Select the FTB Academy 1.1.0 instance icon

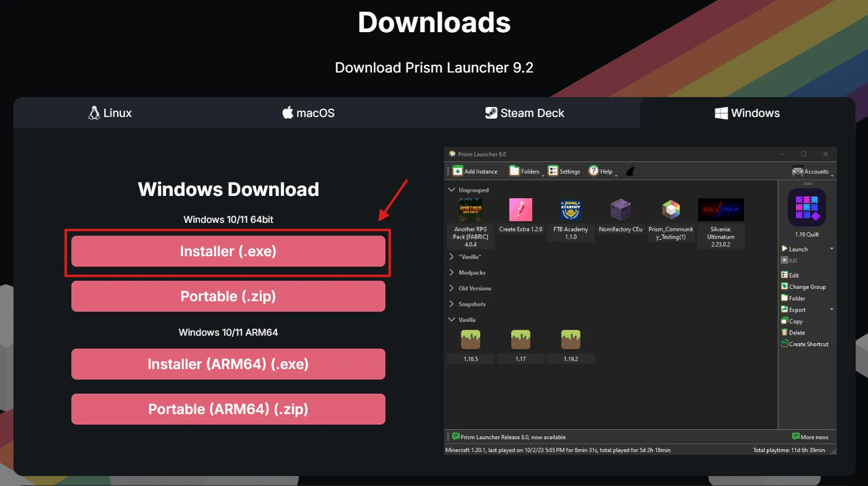coord(571,210)
